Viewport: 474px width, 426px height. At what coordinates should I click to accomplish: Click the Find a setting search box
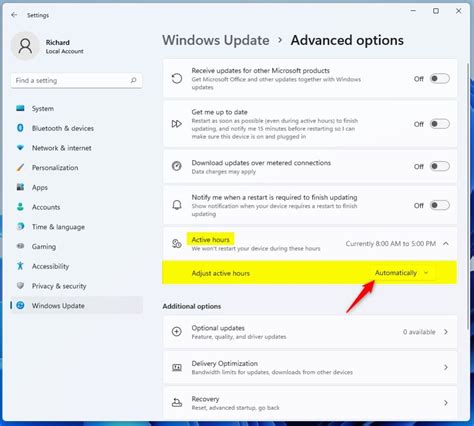pyautogui.click(x=77, y=80)
